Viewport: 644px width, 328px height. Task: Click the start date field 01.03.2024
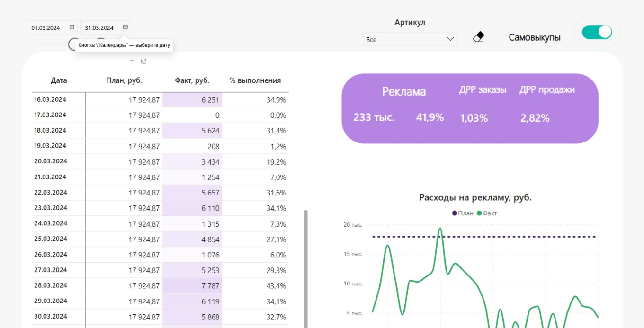click(46, 28)
